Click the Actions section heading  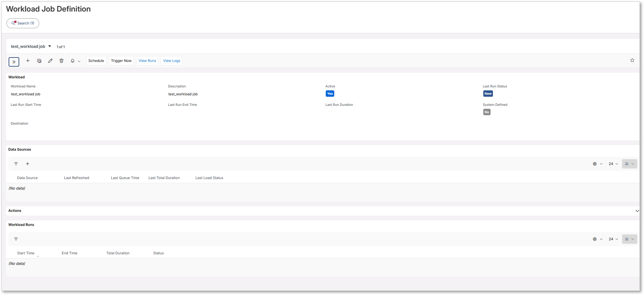15,211
